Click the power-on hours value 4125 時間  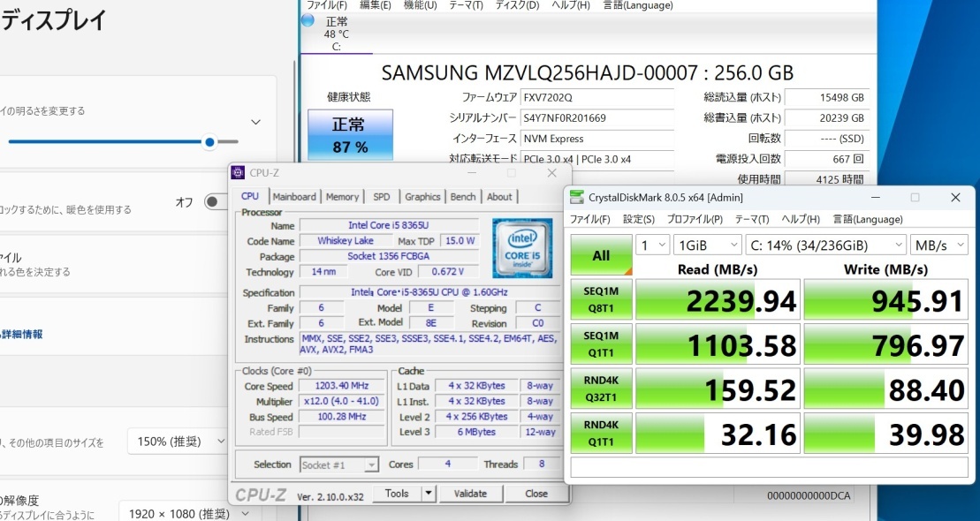point(827,179)
